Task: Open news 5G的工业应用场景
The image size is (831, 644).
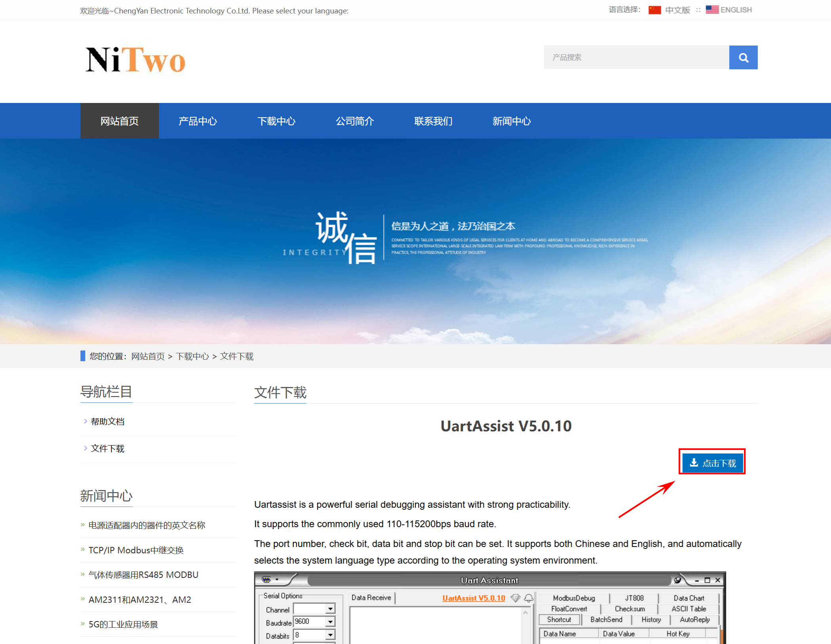Action: pyautogui.click(x=123, y=624)
